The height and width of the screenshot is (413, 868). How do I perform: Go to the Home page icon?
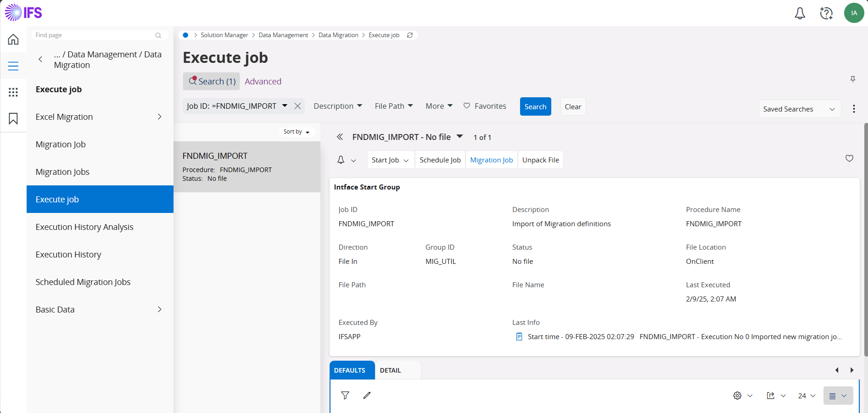point(13,39)
